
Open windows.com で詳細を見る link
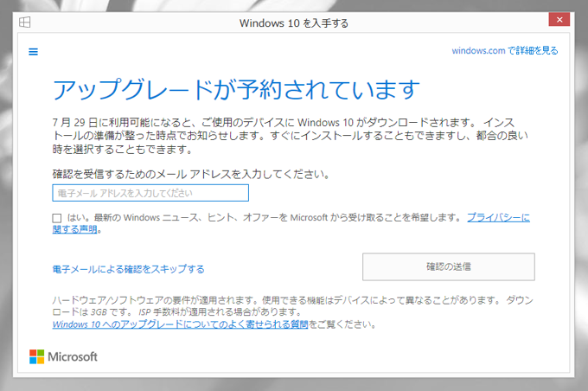(505, 50)
